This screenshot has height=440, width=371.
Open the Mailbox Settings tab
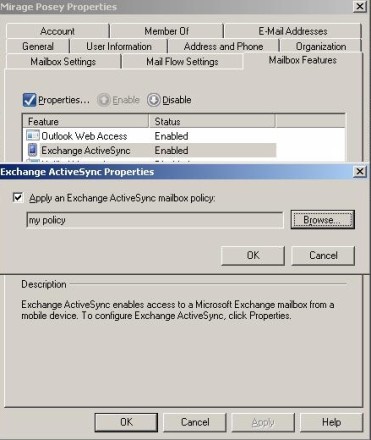63,62
